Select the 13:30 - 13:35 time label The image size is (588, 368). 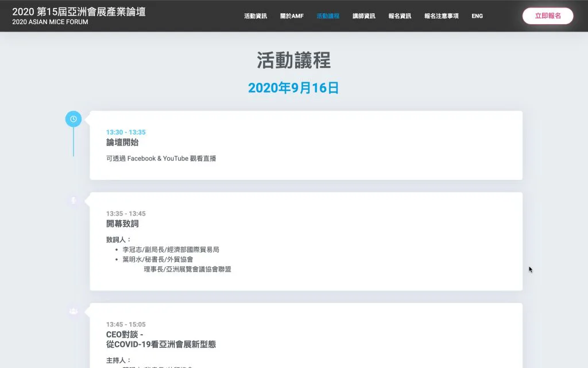point(126,132)
